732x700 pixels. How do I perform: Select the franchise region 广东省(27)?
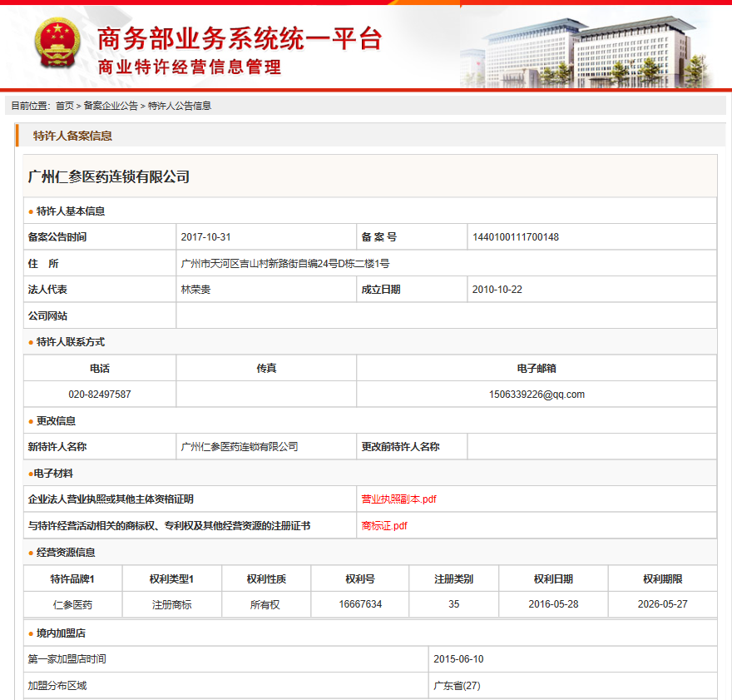click(x=457, y=686)
